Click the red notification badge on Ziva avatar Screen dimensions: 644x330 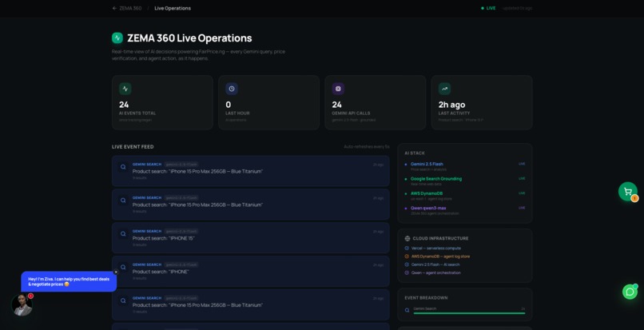[30, 296]
